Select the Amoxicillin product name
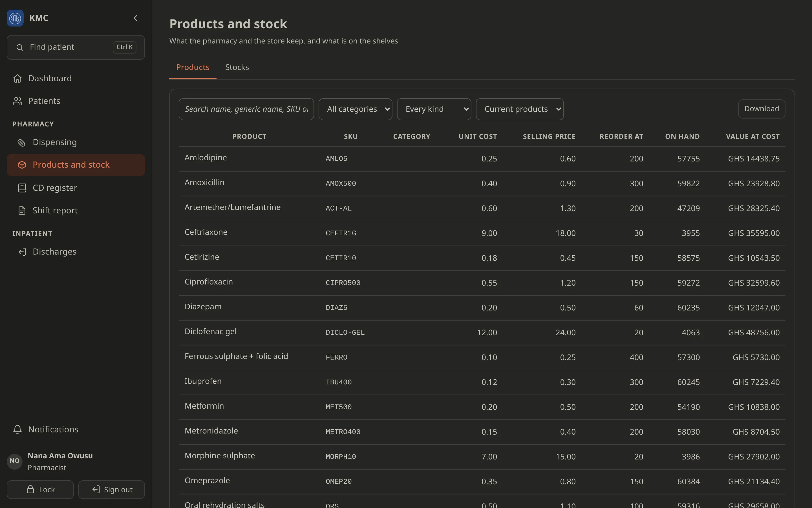The width and height of the screenshot is (812, 508). pos(204,182)
